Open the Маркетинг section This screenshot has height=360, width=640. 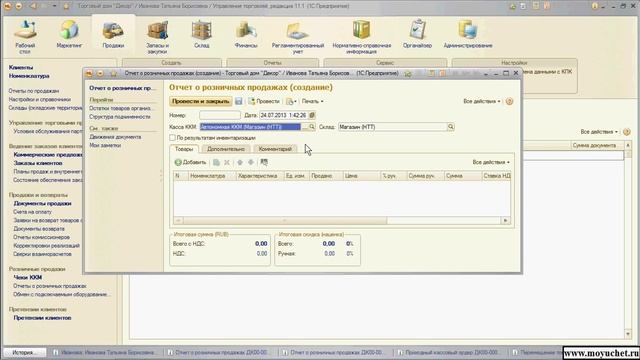pyautogui.click(x=69, y=35)
